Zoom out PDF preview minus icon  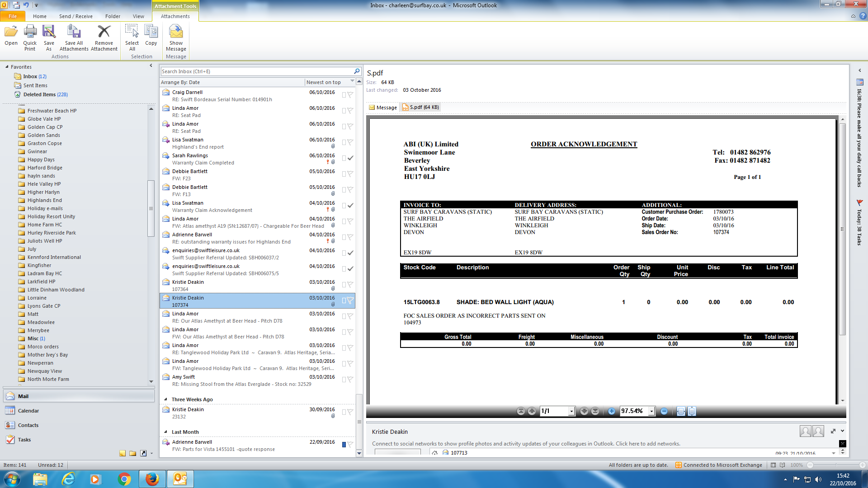tap(664, 411)
